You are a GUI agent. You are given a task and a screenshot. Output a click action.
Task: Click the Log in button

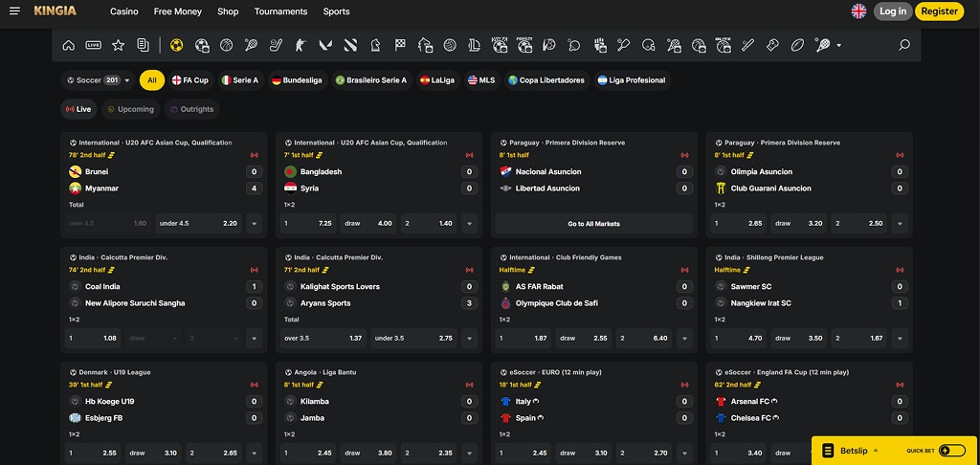pyautogui.click(x=893, y=11)
